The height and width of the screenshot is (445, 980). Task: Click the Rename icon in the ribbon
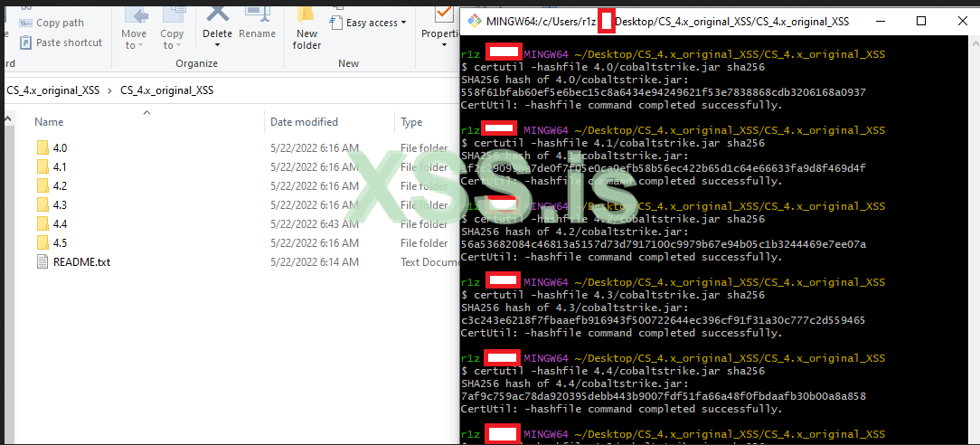[258, 13]
